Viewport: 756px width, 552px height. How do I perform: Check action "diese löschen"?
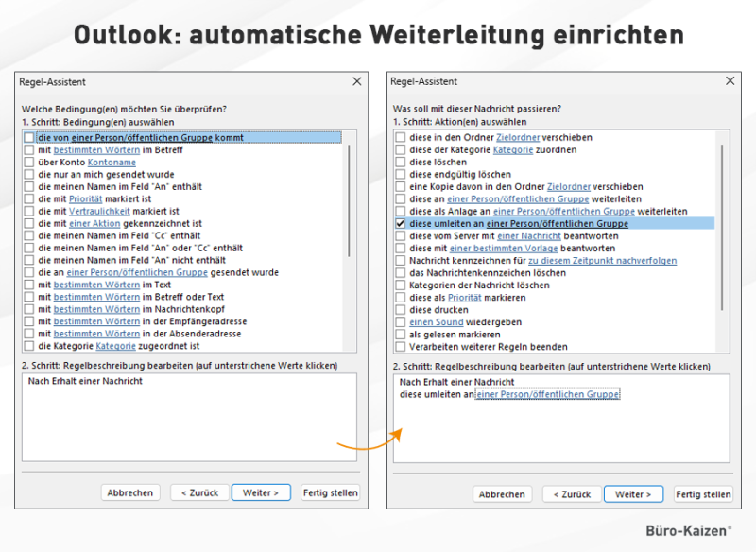point(400,161)
